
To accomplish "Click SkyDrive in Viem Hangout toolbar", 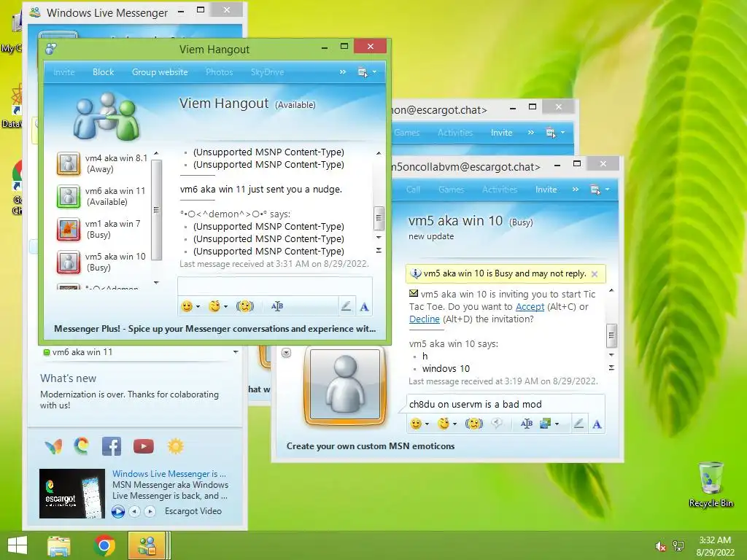I will point(267,72).
